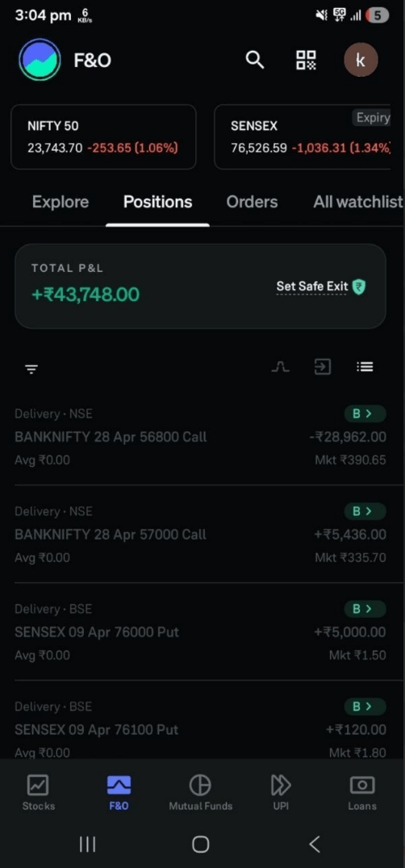Switch to list view icon
This screenshot has width=405, height=868.
(x=365, y=367)
